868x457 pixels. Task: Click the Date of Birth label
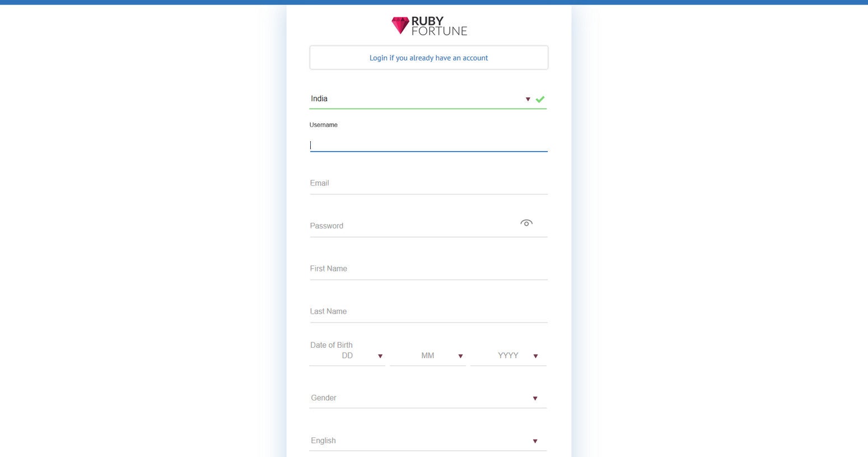332,345
